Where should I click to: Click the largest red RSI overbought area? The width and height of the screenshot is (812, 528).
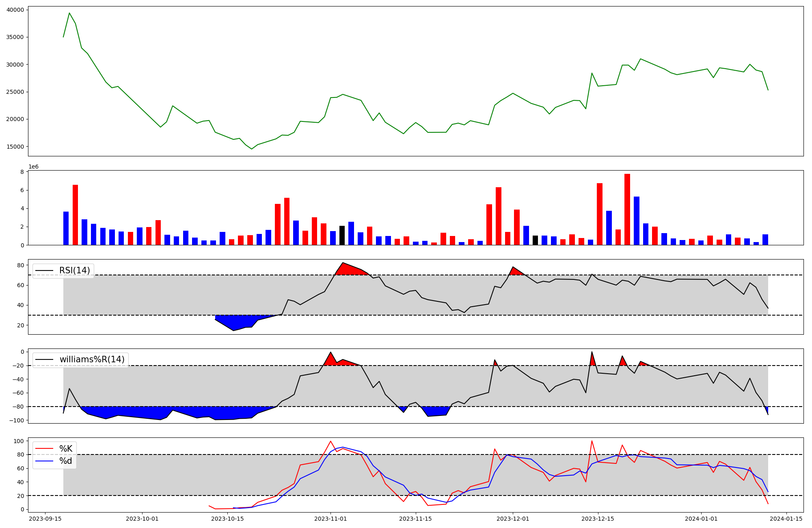346,270
